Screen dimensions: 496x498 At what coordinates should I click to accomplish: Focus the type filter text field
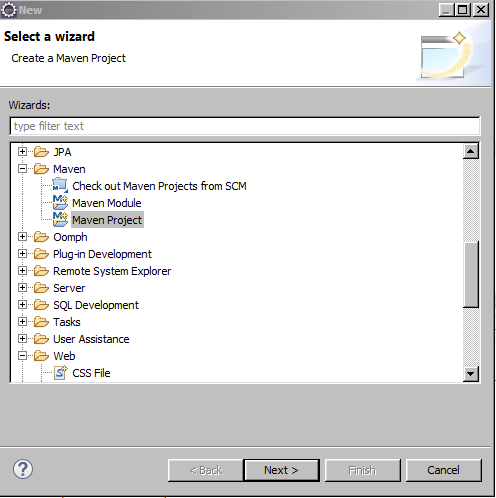point(245,126)
